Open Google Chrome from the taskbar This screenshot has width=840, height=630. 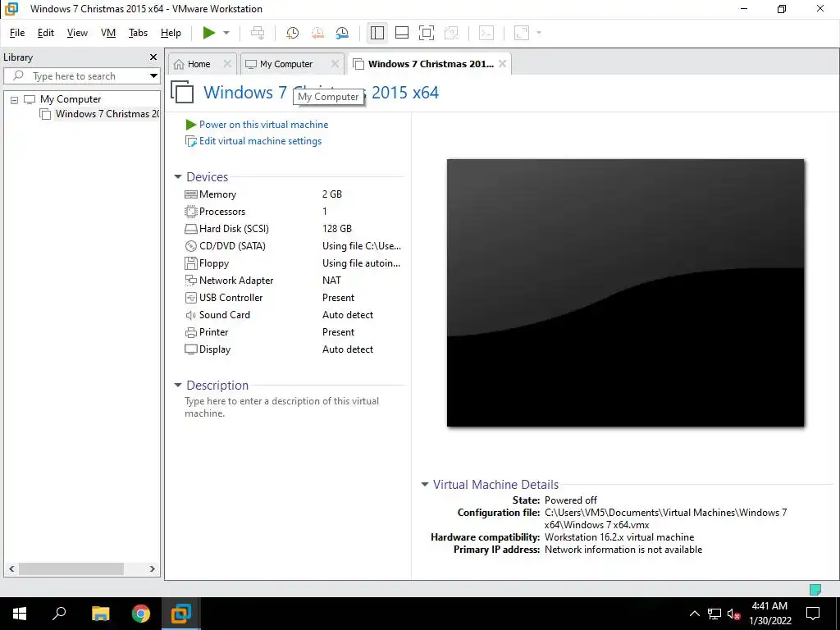141,614
